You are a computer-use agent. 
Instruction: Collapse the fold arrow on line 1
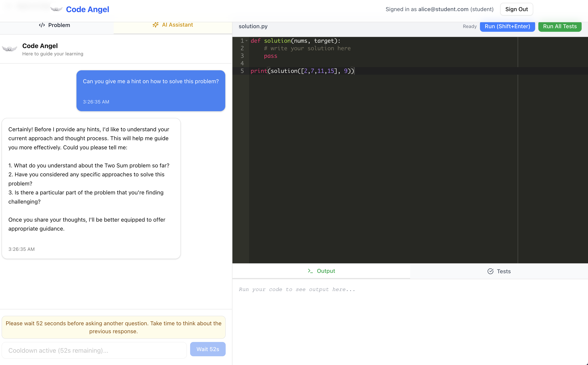coord(247,41)
